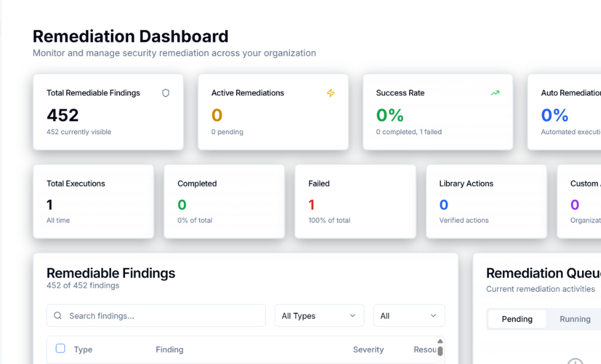Click the lightning bolt icon on Active Remediations
601x364 pixels.
tap(330, 93)
